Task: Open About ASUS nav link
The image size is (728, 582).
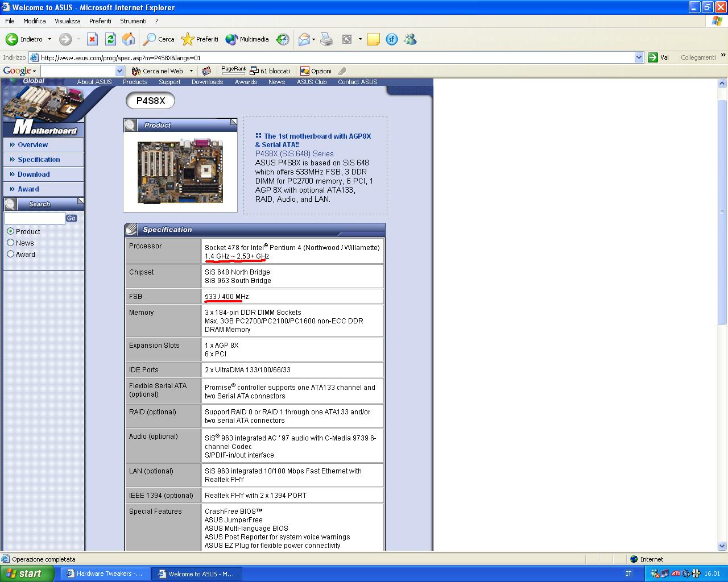Action: [94, 82]
